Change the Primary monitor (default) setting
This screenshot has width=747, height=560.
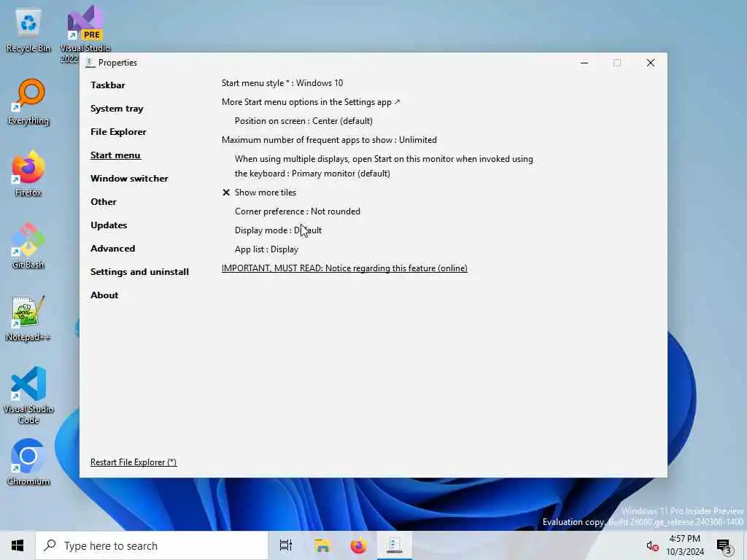384,166
